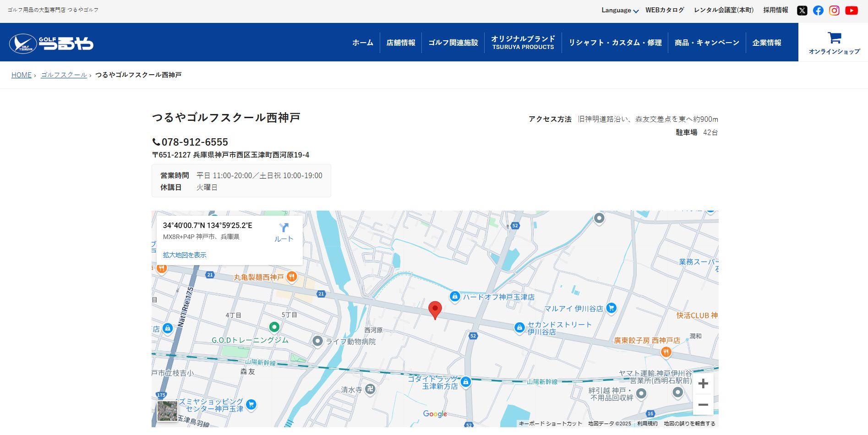868x435 pixels.
Task: Click the phone number 078-912-6555
Action: pos(195,142)
